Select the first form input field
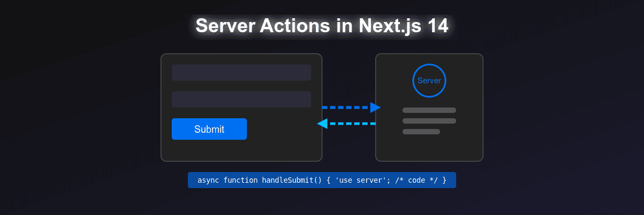This screenshot has height=215, width=644. [241, 73]
